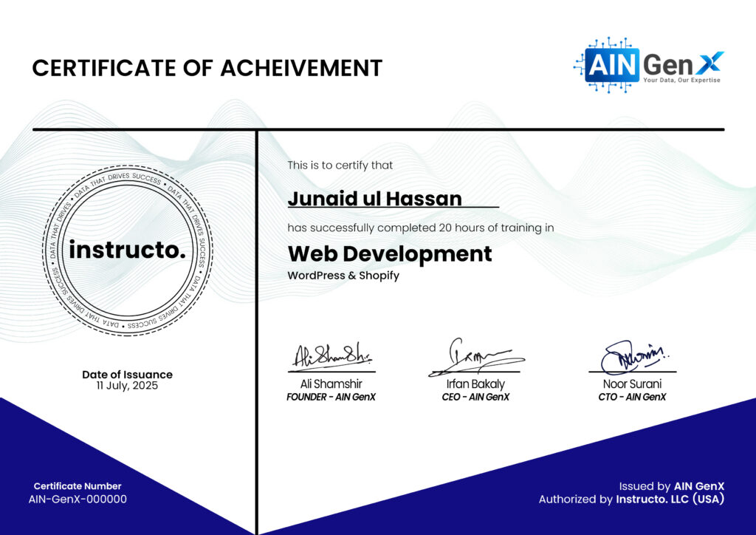The height and width of the screenshot is (535, 756).
Task: Select the name 'Junaid ul Hassan'
Action: click(x=374, y=199)
